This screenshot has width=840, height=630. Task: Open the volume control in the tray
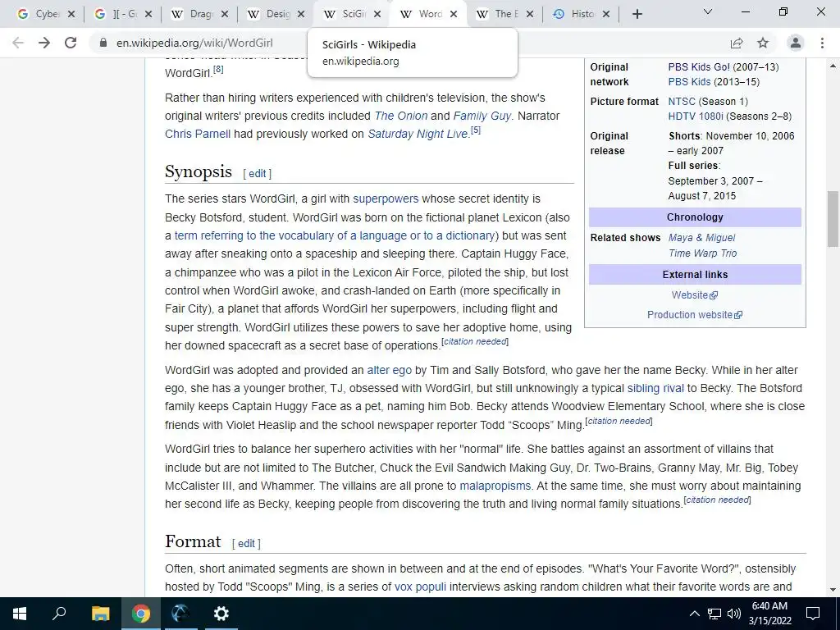tap(734, 614)
